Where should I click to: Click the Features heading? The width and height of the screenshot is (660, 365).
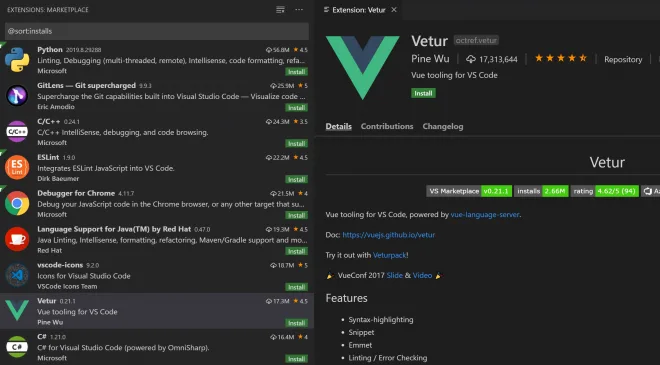[346, 298]
